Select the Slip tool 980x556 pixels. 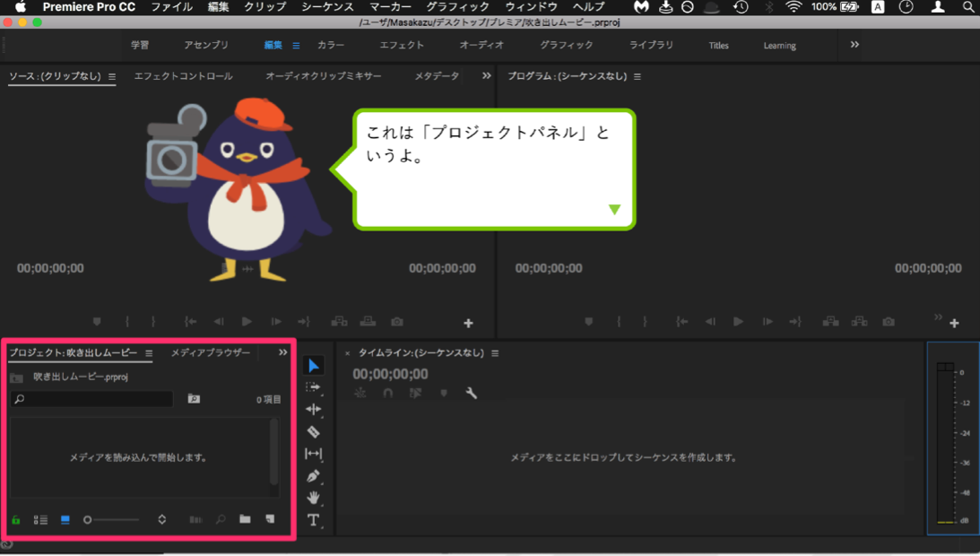pyautogui.click(x=313, y=454)
